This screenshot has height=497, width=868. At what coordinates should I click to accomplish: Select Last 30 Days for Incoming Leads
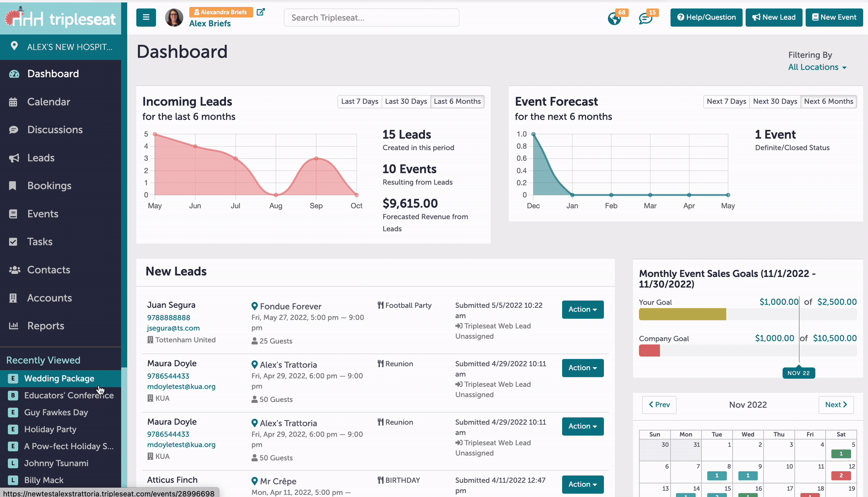[406, 101]
